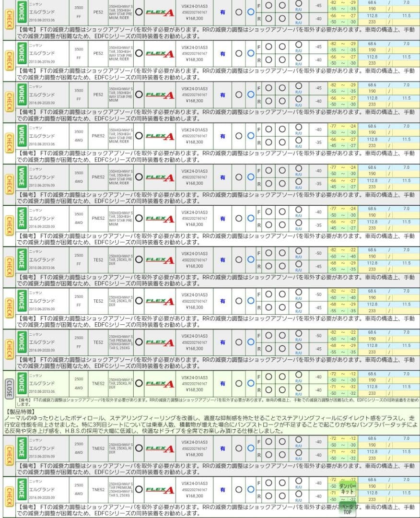The image size is (420, 518).
Task: Click VOICE icon on TNE52 2013.06-2016.09 row
Action: tap(21, 448)
